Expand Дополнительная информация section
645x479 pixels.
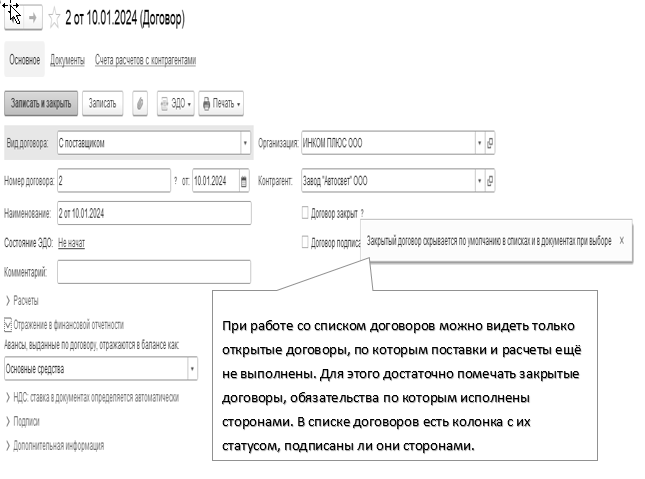pos(55,446)
